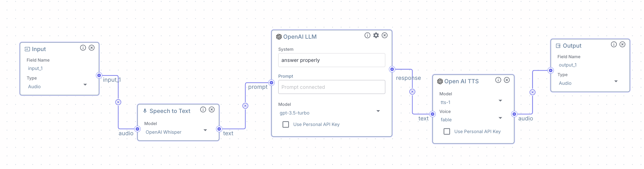
Task: Click OpenAI LLM prompt input handle
Action: coord(271,83)
